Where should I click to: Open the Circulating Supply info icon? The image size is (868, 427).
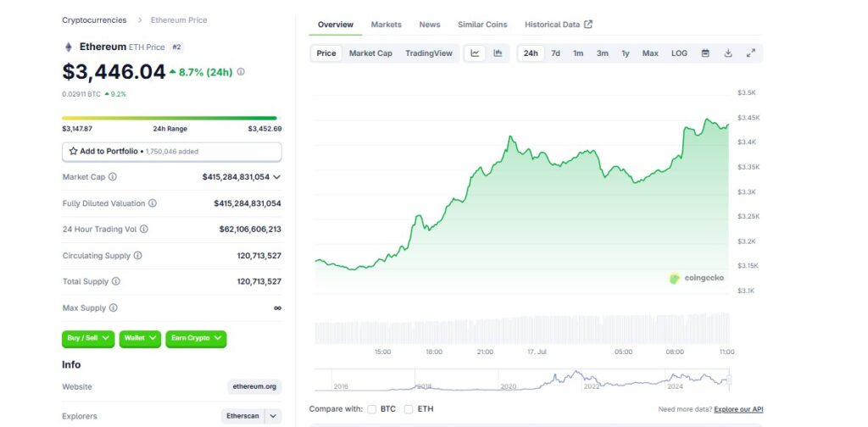pyautogui.click(x=138, y=256)
